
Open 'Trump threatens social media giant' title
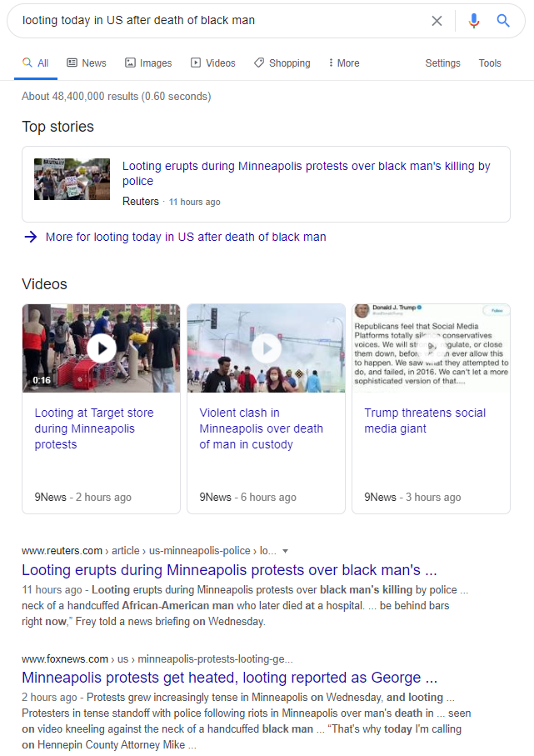pos(425,420)
